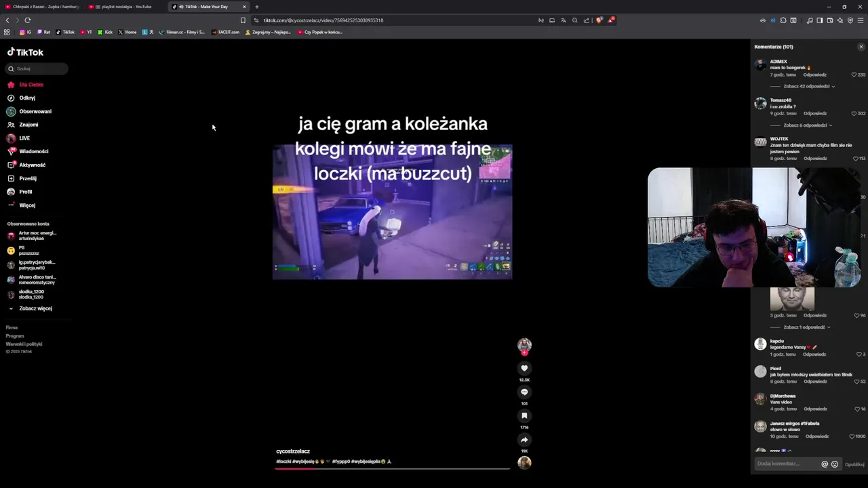The width and height of the screenshot is (868, 488).
Task: Open browser hamburger menu
Action: click(x=861, y=20)
